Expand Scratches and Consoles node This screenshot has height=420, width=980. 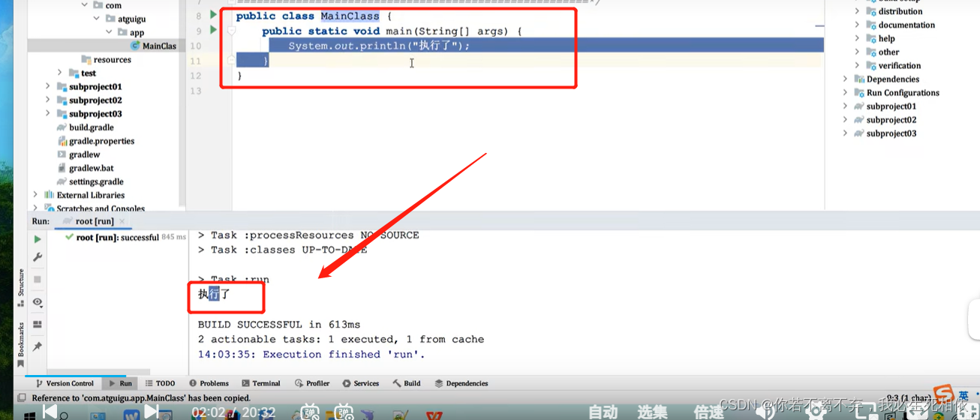(35, 208)
